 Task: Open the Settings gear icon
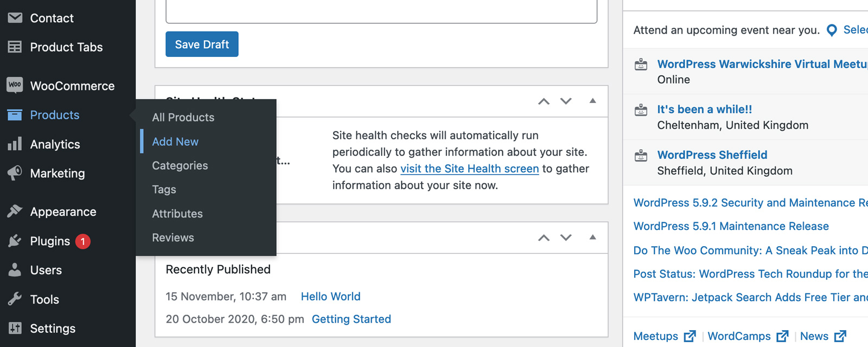tap(15, 328)
